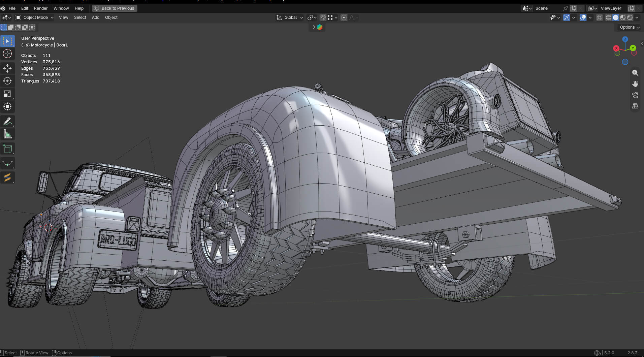Open the Render menu
This screenshot has height=357, width=644.
41,8
